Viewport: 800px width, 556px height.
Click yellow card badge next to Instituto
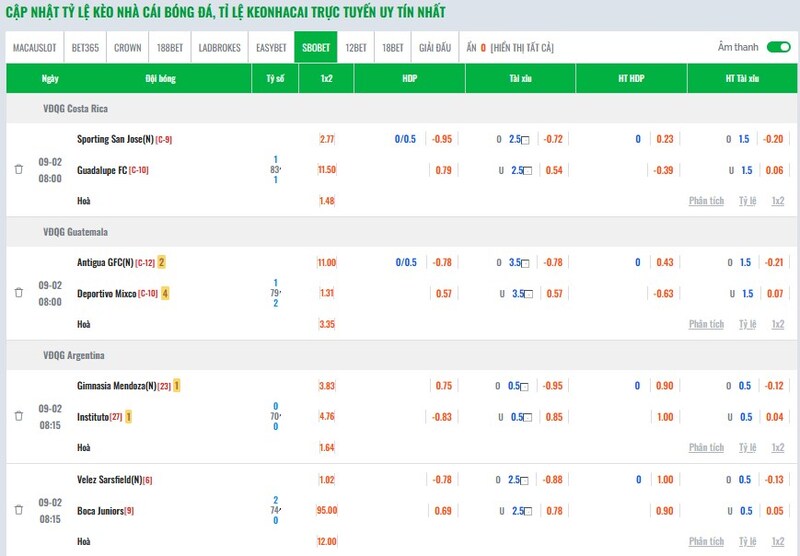(x=129, y=416)
